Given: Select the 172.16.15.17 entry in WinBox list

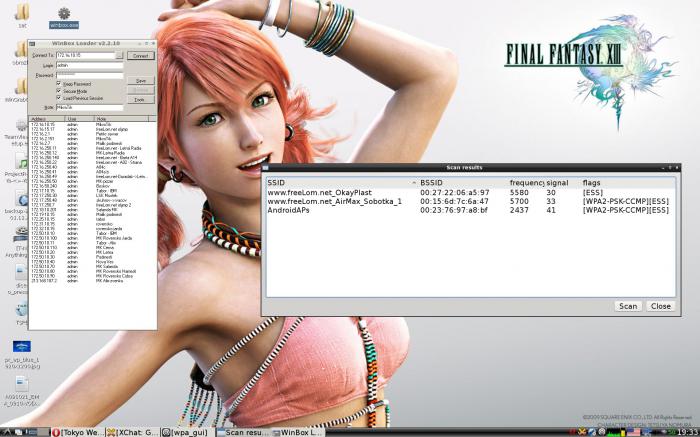Looking at the screenshot, I should coord(92,129).
